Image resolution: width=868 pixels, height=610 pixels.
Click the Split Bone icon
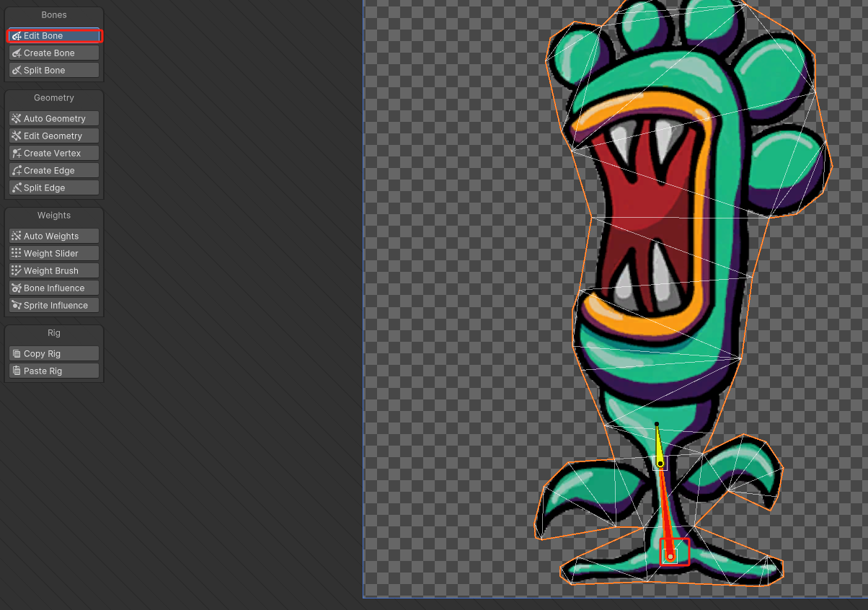(17, 70)
